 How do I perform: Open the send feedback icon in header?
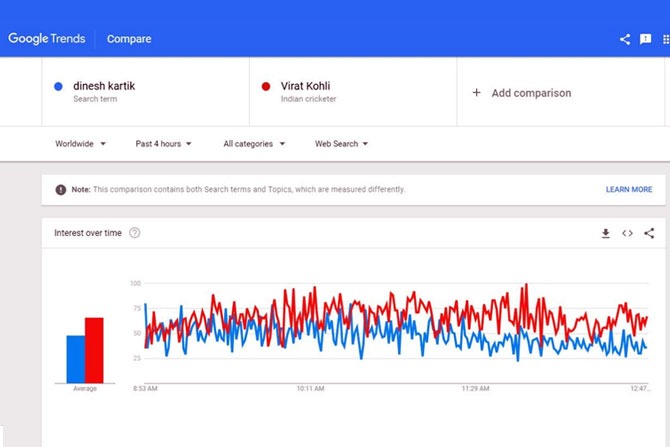coord(645,39)
